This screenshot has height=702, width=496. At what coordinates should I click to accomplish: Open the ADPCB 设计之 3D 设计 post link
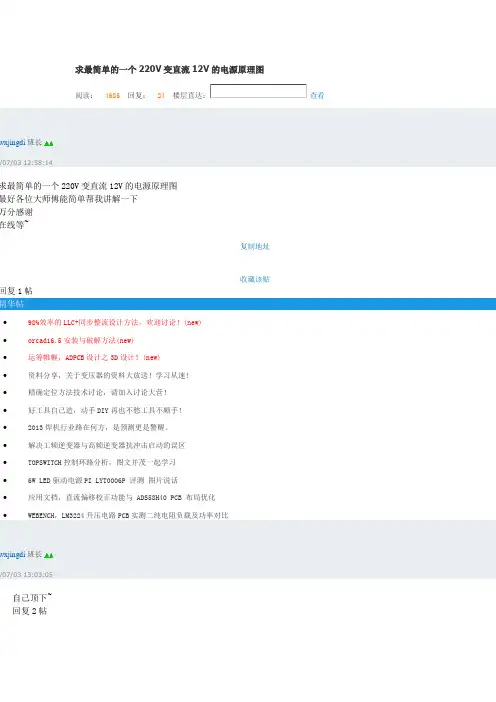point(94,357)
